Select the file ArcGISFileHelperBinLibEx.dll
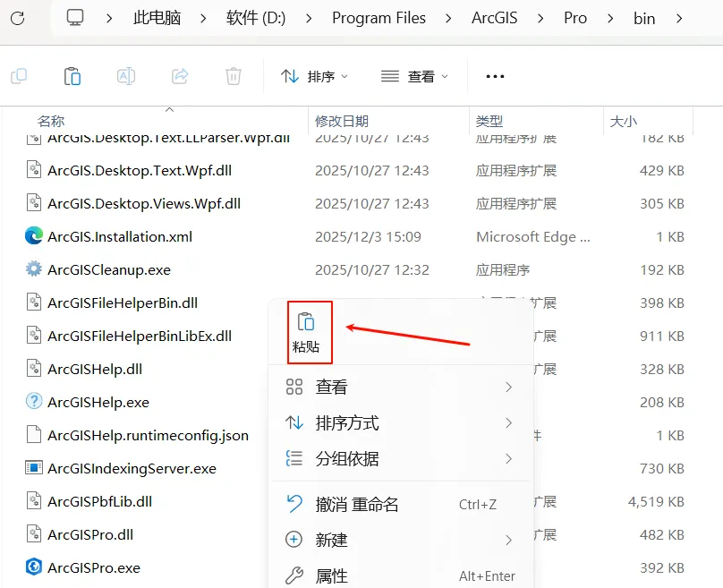 (x=140, y=337)
